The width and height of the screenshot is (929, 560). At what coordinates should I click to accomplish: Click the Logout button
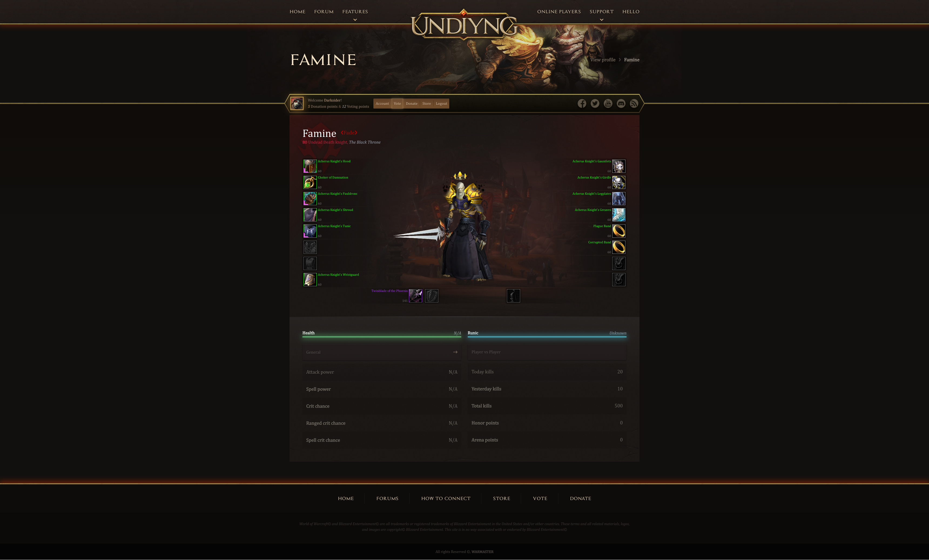click(442, 104)
